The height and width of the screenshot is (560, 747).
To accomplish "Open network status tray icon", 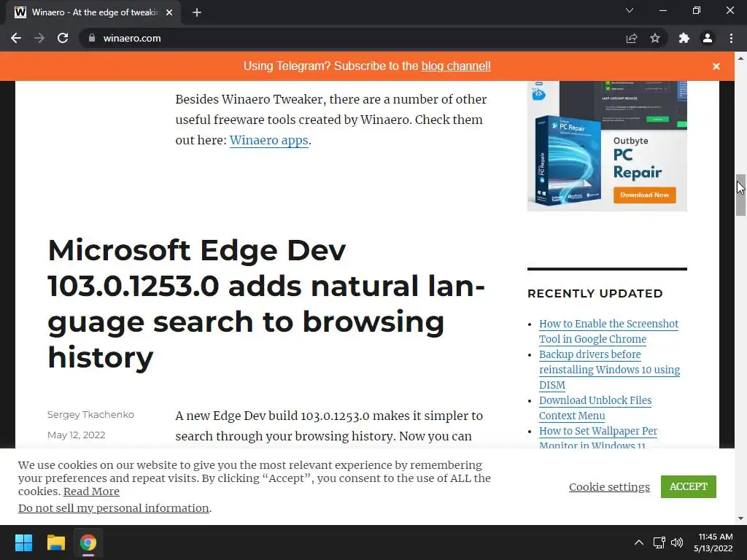I will click(x=659, y=542).
